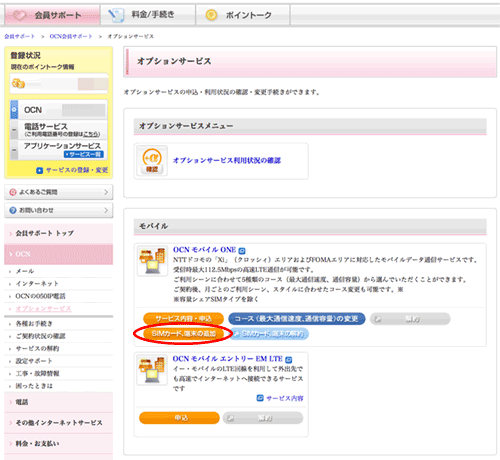Open ご契約状況の確認 sidebar item
Image resolution: width=500 pixels, height=460 pixels.
tap(40, 336)
